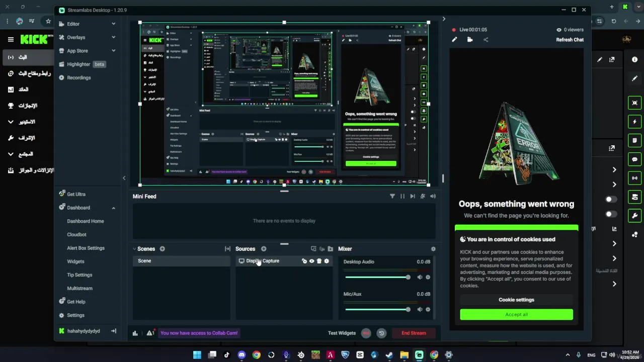Mute Desktop Audio in the Mixer
This screenshot has height=362, width=644.
click(420, 278)
